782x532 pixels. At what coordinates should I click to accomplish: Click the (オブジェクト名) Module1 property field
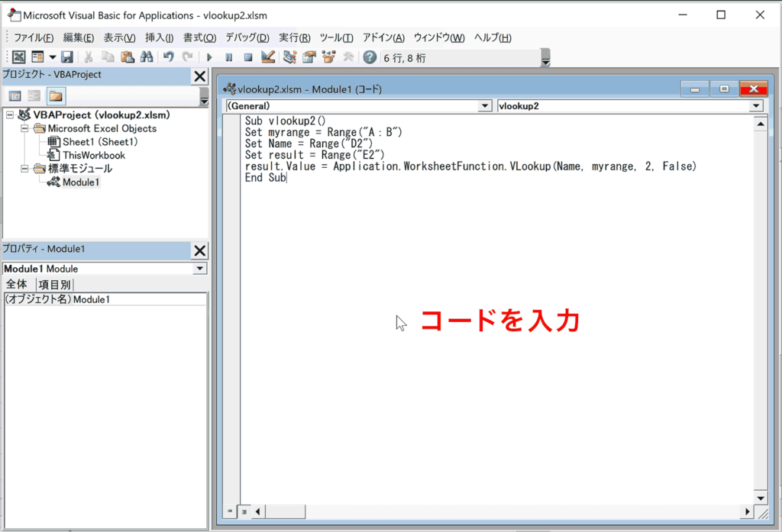click(x=105, y=299)
